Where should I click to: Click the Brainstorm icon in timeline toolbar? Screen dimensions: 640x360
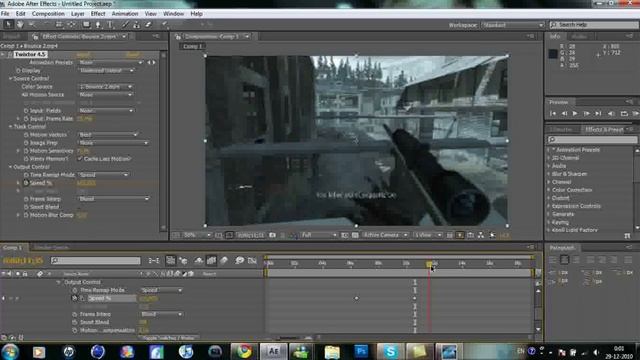pos(239,260)
